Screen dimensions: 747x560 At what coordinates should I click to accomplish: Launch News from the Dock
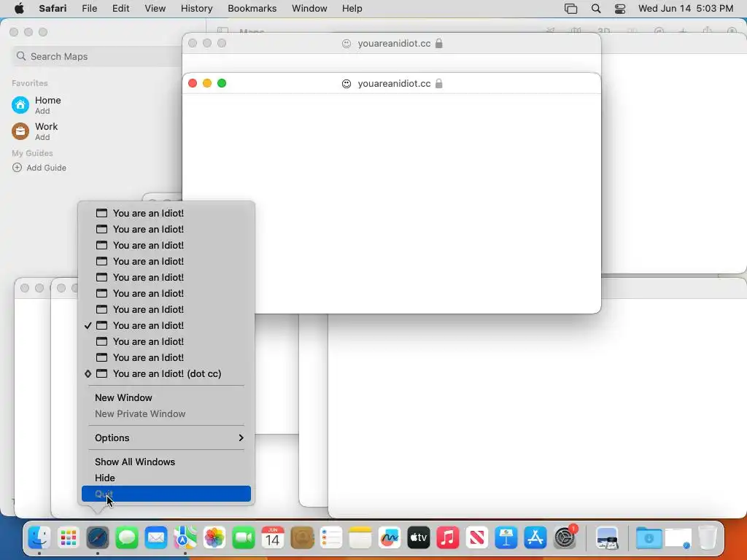click(x=477, y=538)
